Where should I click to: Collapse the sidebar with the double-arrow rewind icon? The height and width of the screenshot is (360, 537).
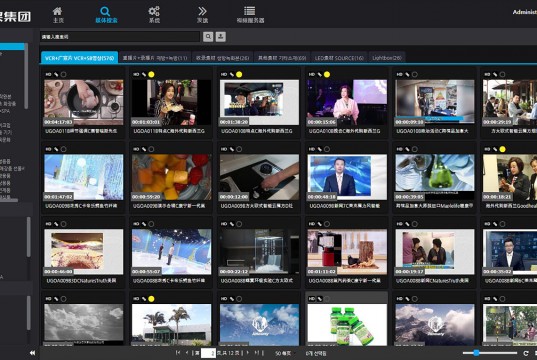click(x=33, y=353)
